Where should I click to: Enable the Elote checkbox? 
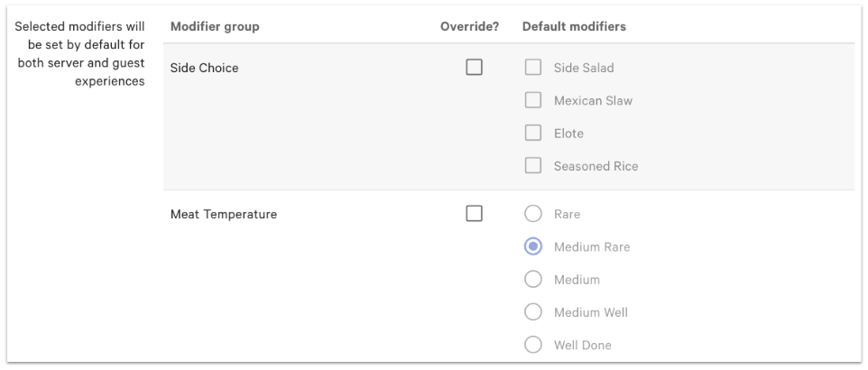(x=533, y=133)
